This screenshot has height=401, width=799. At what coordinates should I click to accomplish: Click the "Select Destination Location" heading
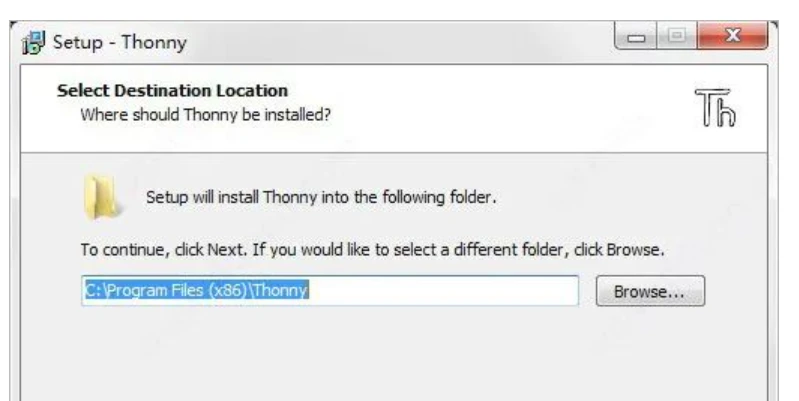tap(172, 91)
